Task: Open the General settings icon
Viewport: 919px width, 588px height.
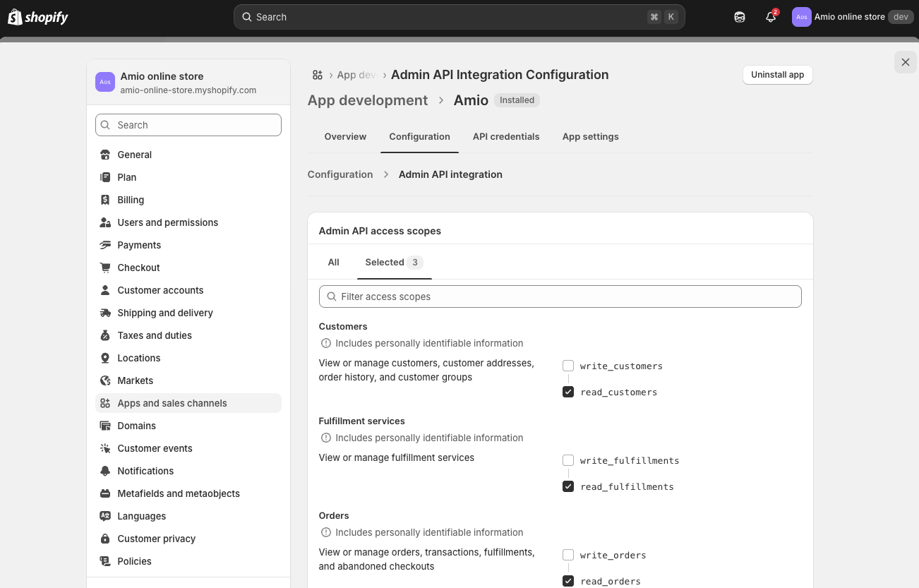Action: pos(105,155)
